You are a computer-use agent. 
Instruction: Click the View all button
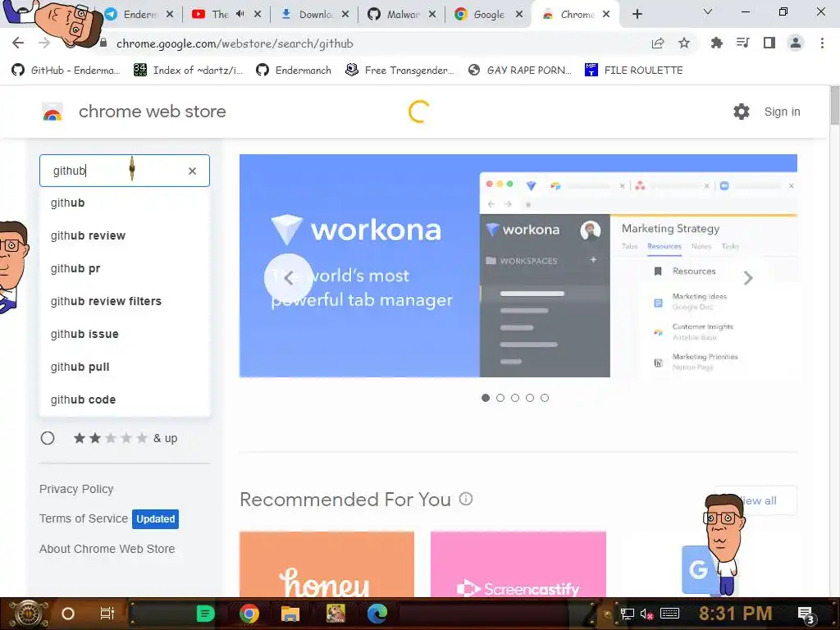(x=756, y=500)
